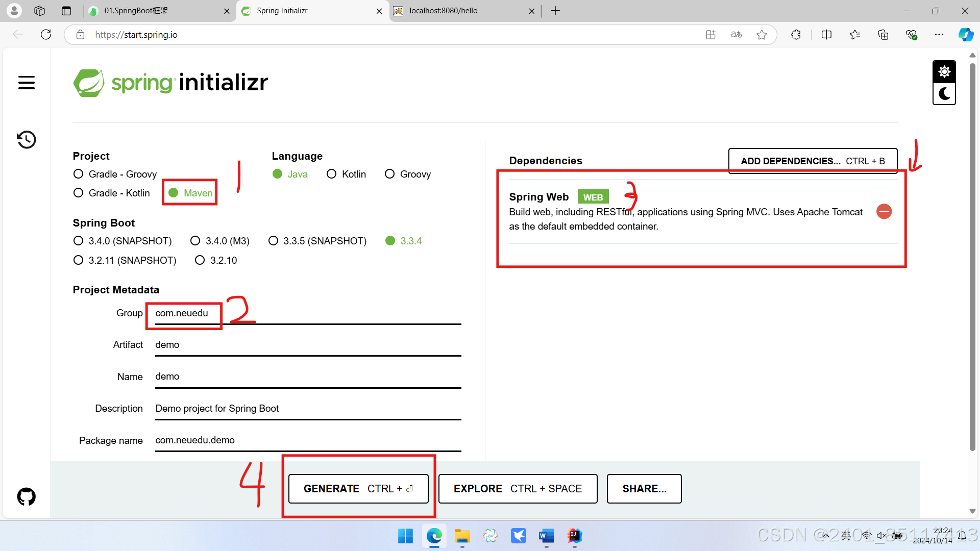The height and width of the screenshot is (551, 980).
Task: Close the Spring Initializr tab
Action: coord(379,11)
